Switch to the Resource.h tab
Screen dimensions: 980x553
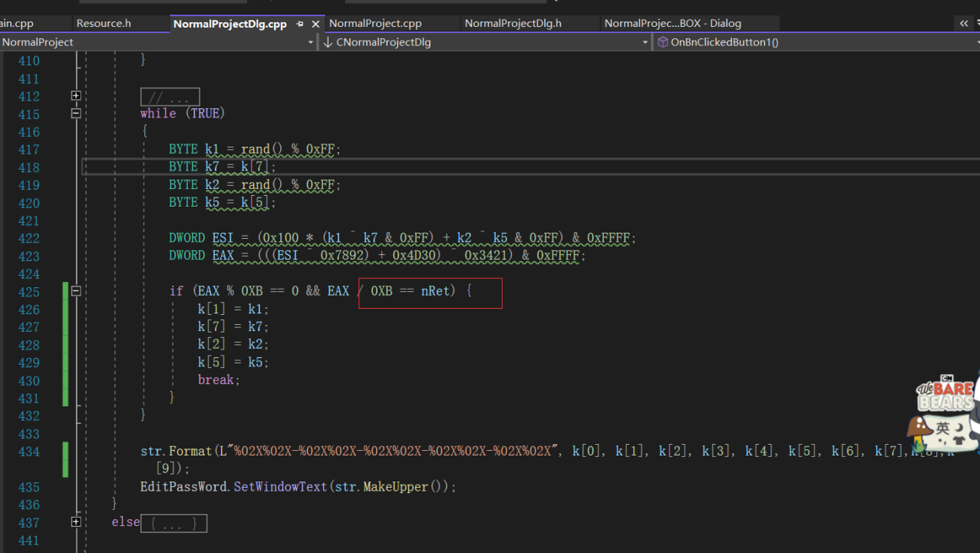pyautogui.click(x=104, y=23)
